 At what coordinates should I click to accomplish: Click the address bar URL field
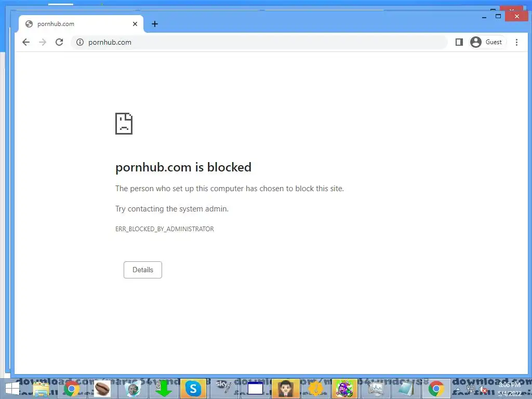tap(259, 42)
